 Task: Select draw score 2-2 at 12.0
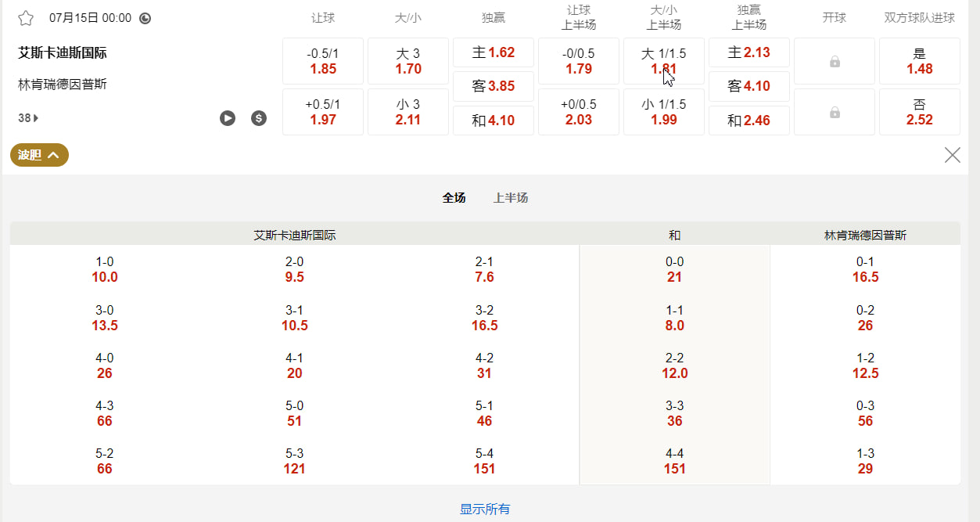point(675,365)
